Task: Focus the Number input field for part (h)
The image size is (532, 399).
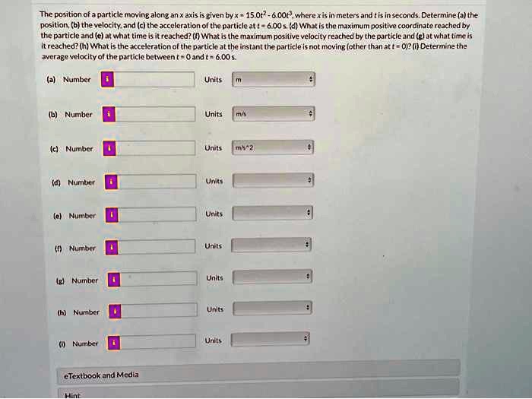Action: [x=159, y=310]
